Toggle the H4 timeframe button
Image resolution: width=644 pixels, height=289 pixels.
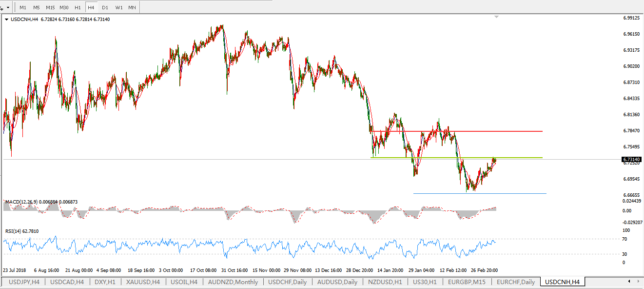coord(91,8)
